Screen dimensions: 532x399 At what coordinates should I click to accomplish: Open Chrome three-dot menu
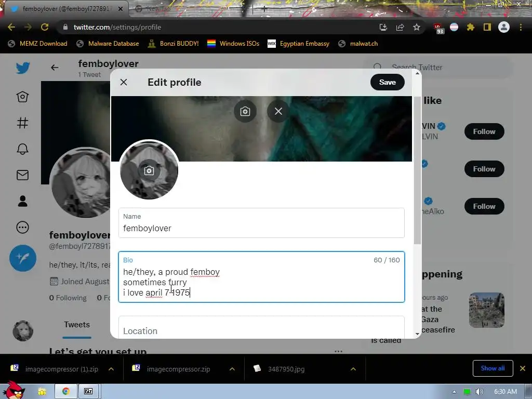click(x=521, y=27)
